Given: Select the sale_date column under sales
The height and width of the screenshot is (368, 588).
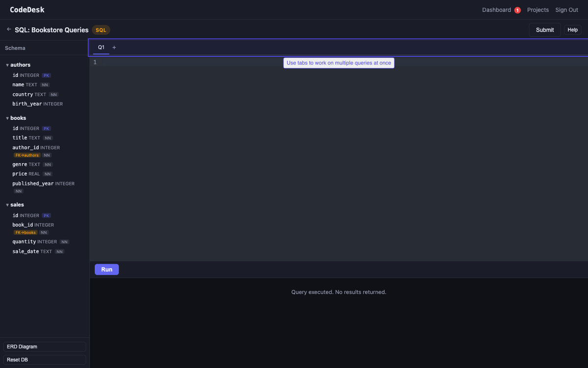Looking at the screenshot, I should coord(25,251).
